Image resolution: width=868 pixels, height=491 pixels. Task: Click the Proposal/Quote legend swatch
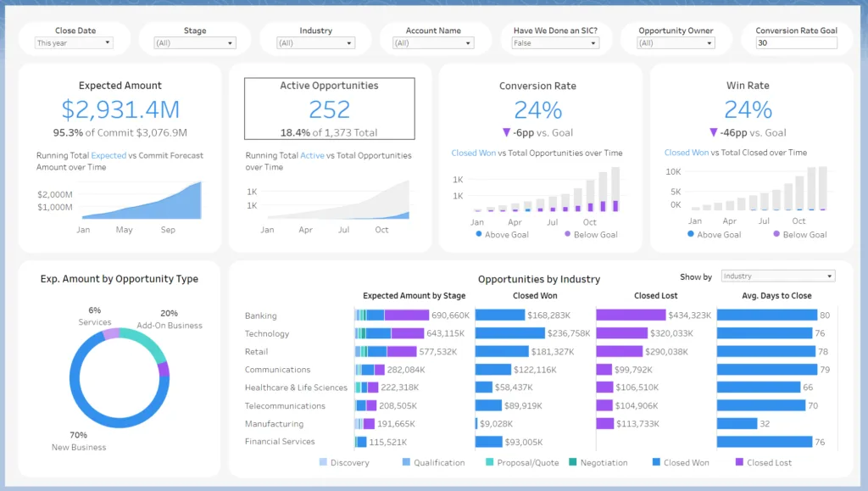click(x=489, y=462)
